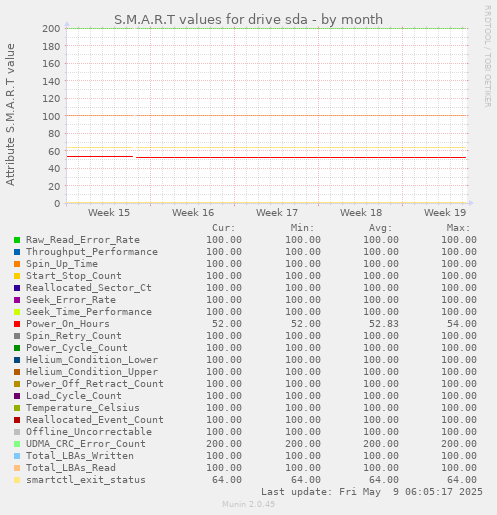Select the Spin_Up_Time legend label
The image size is (497, 515).
(x=62, y=264)
